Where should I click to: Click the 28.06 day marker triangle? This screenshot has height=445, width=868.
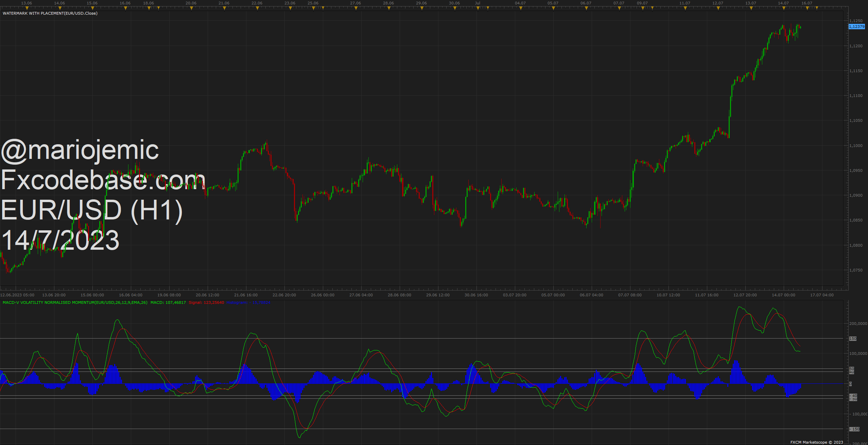pyautogui.click(x=389, y=8)
